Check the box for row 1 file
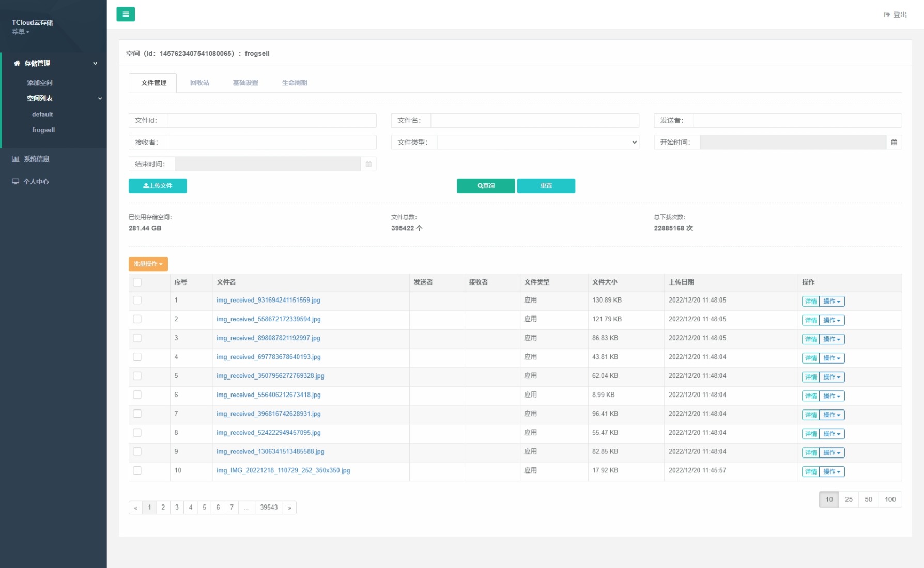924x568 pixels. pyautogui.click(x=137, y=300)
